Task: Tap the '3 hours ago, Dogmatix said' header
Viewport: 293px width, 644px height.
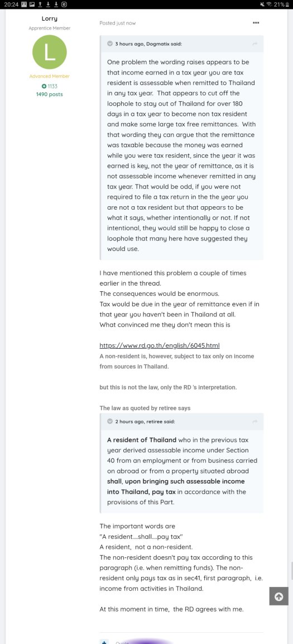Action: [x=148, y=44]
